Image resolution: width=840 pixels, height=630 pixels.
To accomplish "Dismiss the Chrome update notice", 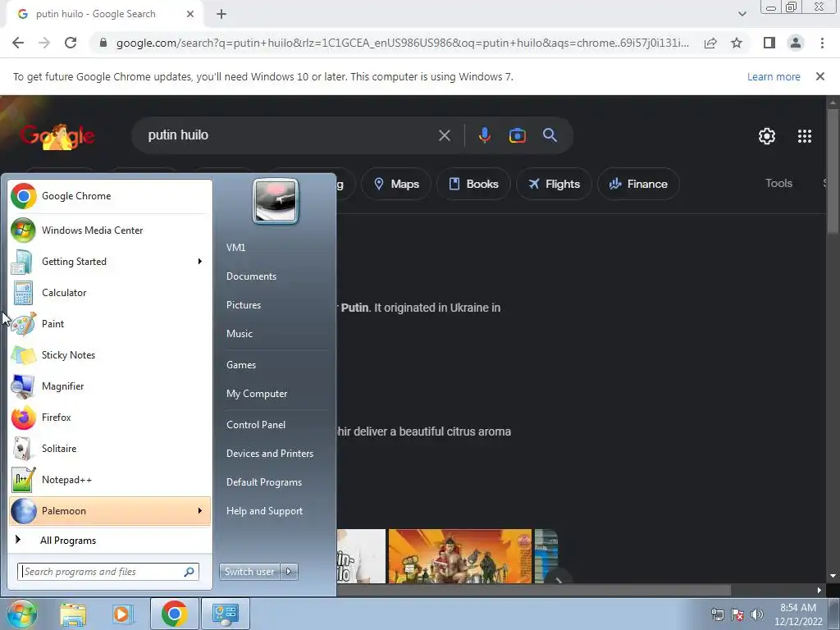I will coord(819,76).
